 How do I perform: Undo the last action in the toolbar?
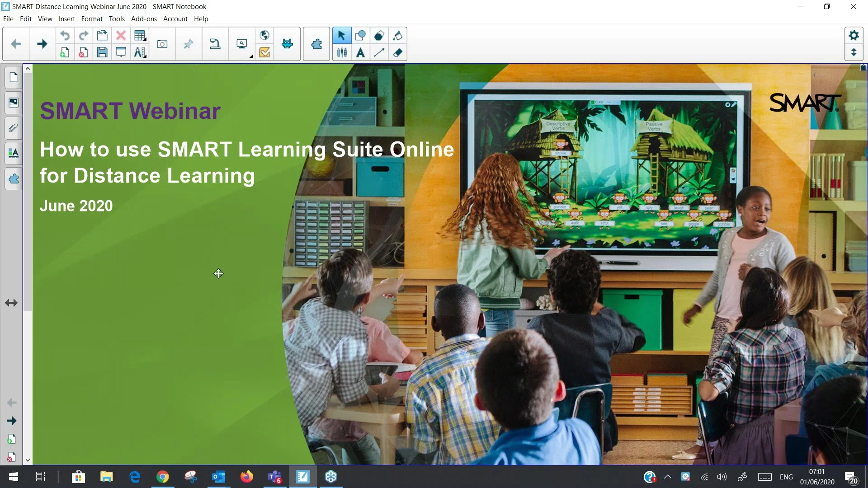[x=65, y=35]
